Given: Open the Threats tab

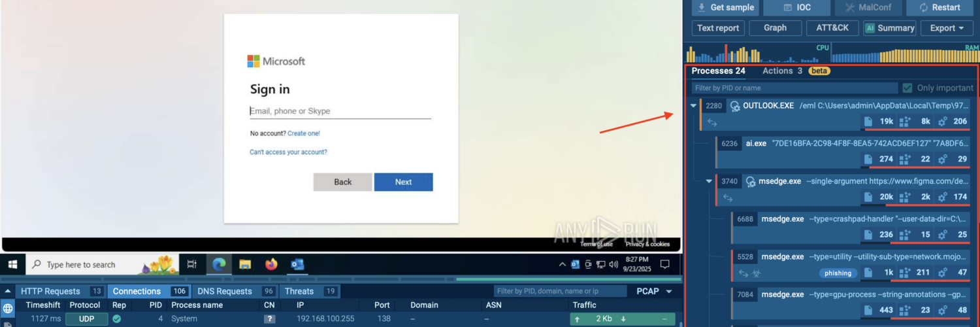Looking at the screenshot, I should tap(310, 291).
